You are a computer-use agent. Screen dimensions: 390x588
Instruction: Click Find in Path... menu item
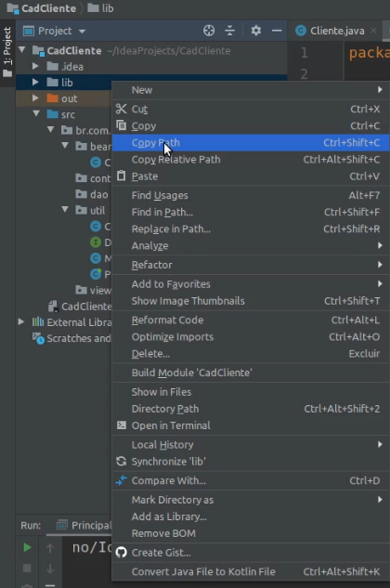[251, 212]
